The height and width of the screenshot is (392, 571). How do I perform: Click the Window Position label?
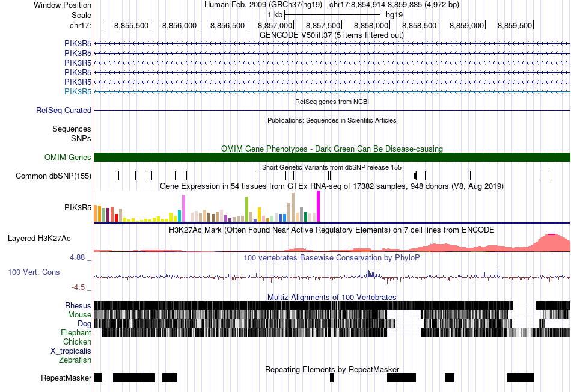tap(63, 5)
